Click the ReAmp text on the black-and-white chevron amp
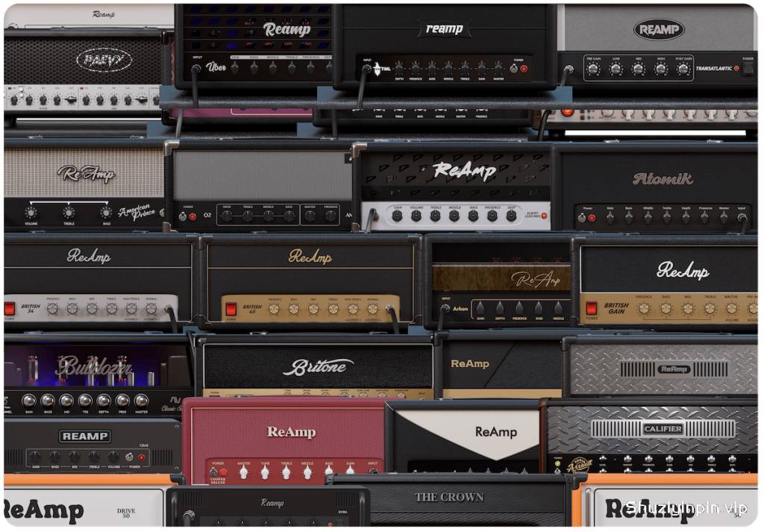 pyautogui.click(x=496, y=431)
